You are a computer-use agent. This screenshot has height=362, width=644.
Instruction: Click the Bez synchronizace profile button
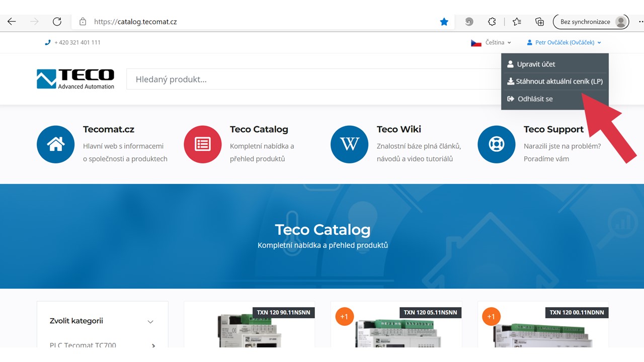tap(591, 22)
